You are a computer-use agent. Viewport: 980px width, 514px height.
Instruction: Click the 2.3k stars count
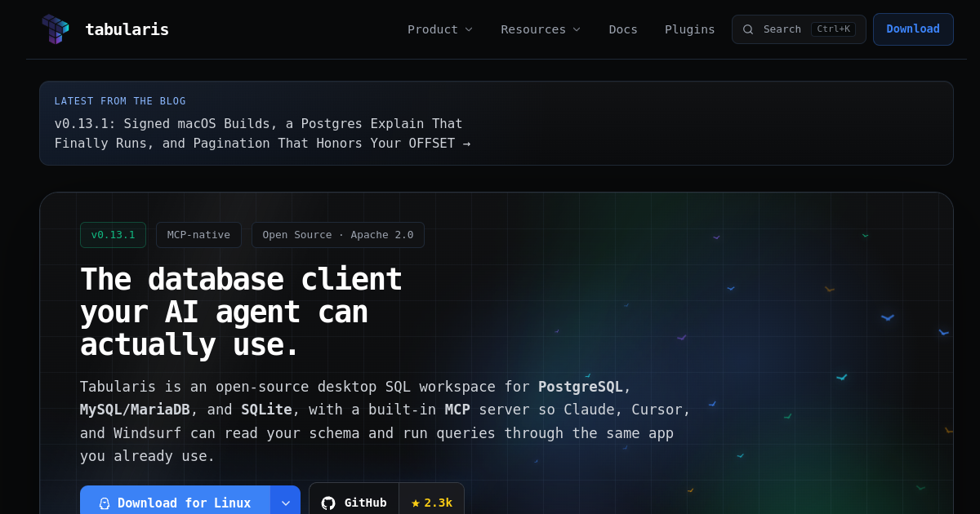tap(439, 503)
